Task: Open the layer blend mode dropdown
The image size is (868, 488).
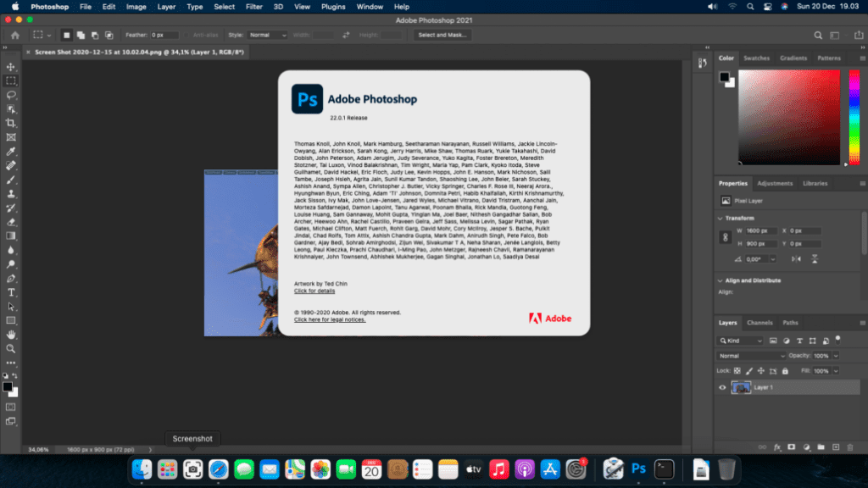Action: click(751, 356)
